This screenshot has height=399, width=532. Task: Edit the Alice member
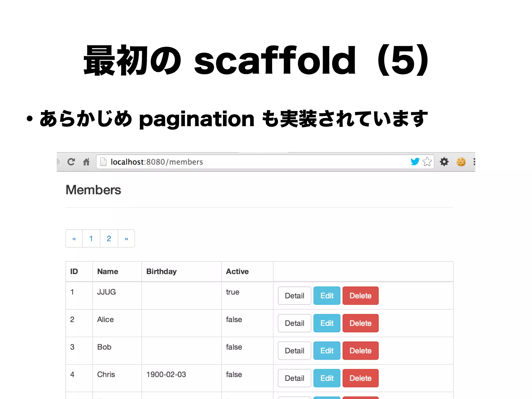327,323
